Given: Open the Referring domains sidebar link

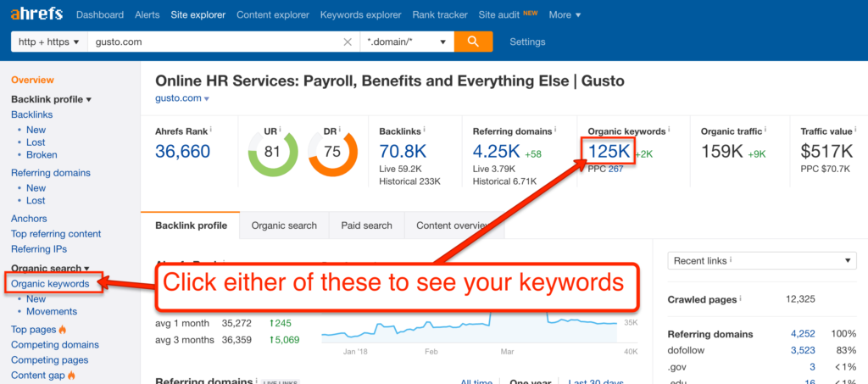Looking at the screenshot, I should [x=50, y=173].
